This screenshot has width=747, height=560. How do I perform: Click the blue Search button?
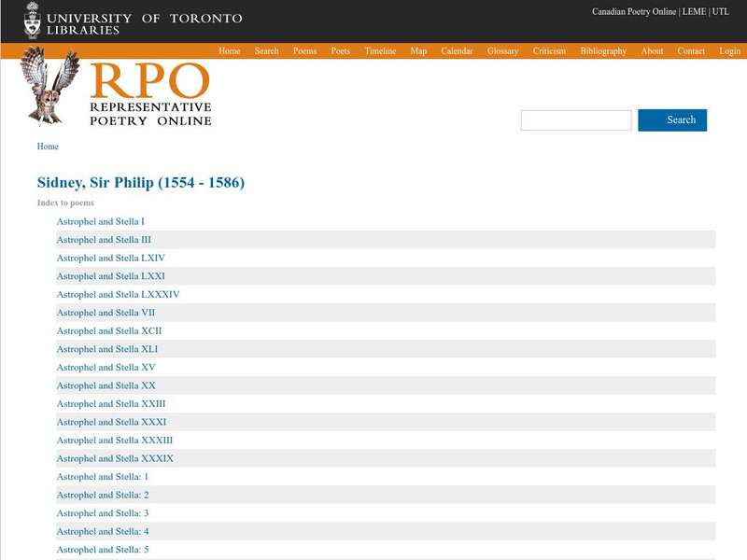coord(672,120)
